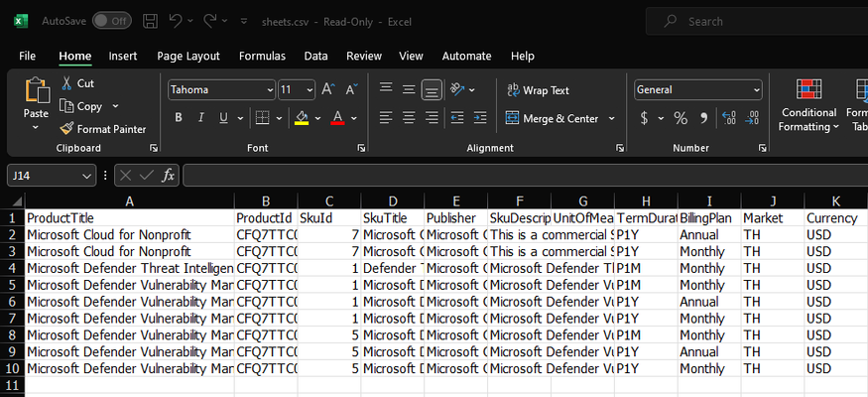Click Increase Indent icon
Image resolution: width=868 pixels, height=397 pixels.
(480, 118)
